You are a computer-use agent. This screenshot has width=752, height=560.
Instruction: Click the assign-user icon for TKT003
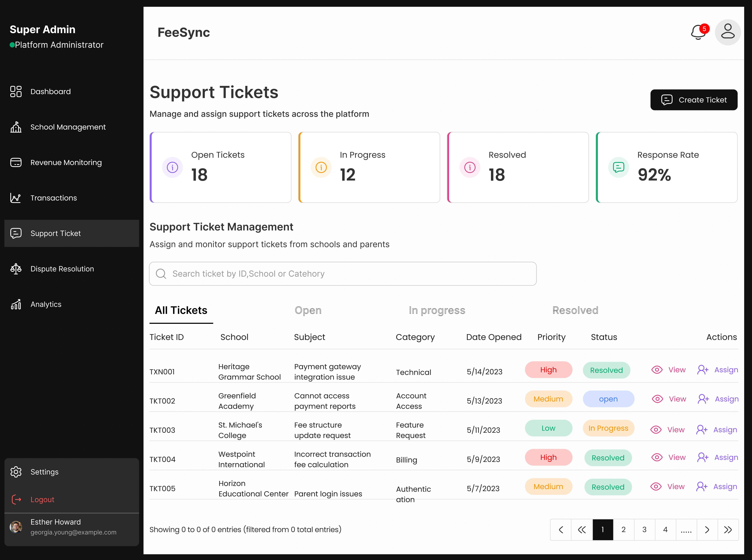click(x=702, y=430)
